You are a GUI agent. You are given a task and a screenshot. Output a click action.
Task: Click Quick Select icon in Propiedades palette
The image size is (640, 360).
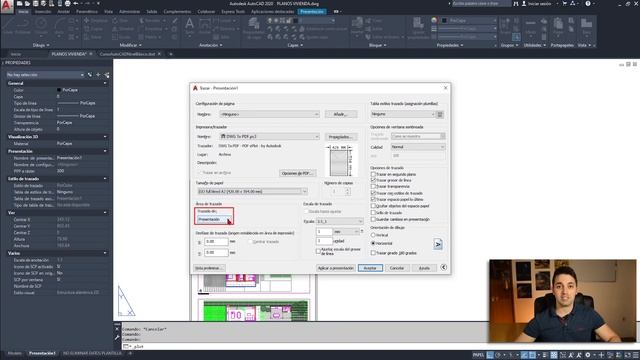tap(107, 75)
